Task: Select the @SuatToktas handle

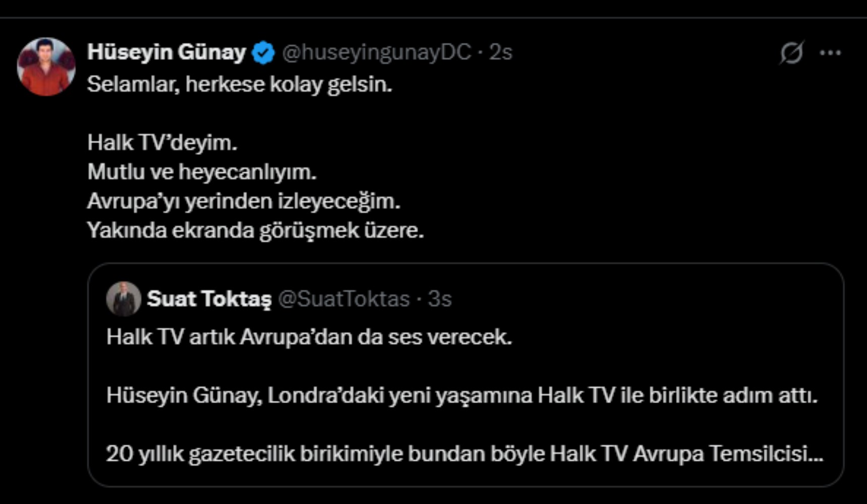Action: [344, 299]
